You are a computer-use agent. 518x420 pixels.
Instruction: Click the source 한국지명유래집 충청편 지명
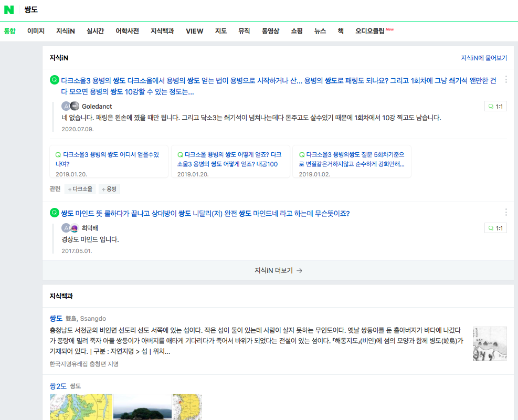point(84,364)
